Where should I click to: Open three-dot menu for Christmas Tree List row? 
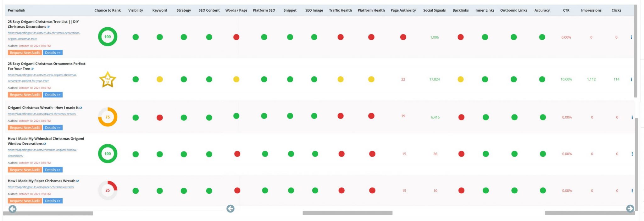pyautogui.click(x=631, y=37)
